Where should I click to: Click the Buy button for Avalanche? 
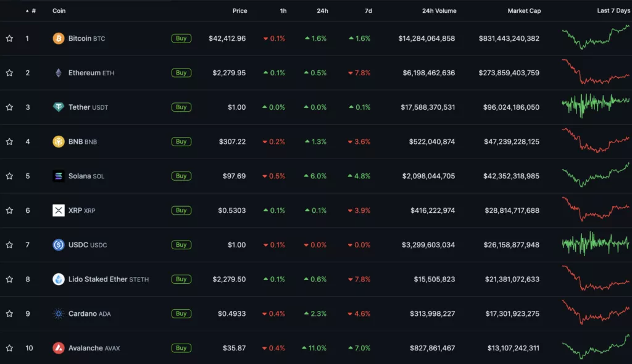pyautogui.click(x=181, y=348)
